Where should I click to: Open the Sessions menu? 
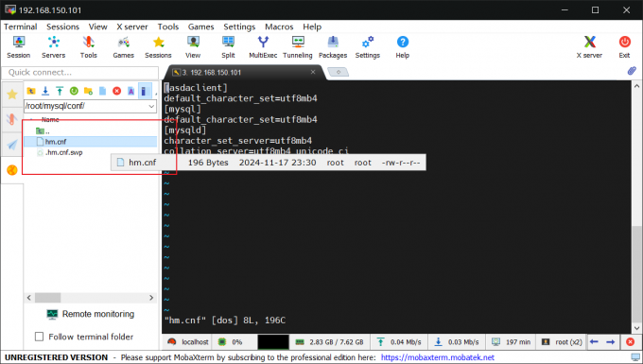click(62, 26)
